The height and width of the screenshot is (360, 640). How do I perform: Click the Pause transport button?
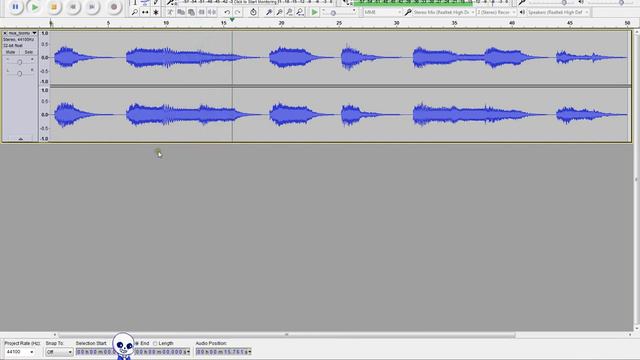pos(15,7)
